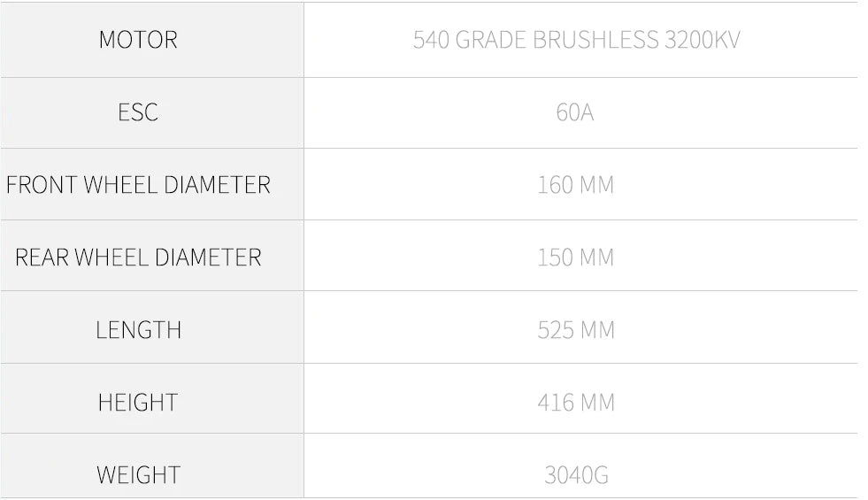Screen dimensions: 868x500
Task: Click the LENGTH row label
Action: click(138, 330)
